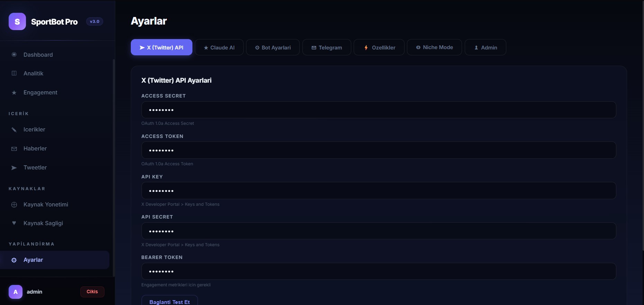Switch to the Claude AI tab
The height and width of the screenshot is (305, 644).
[x=219, y=47]
